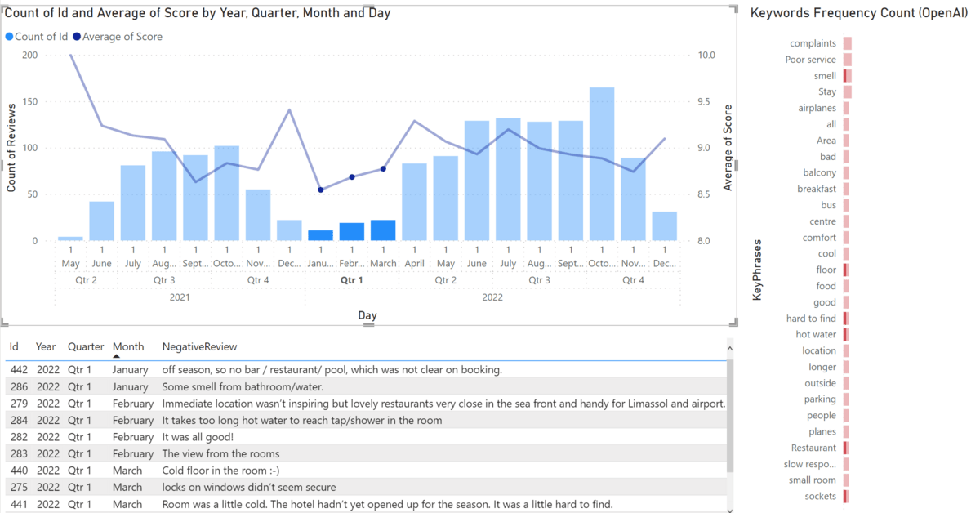980x513 pixels.
Task: Sort table by the Year column header
Action: [46, 347]
